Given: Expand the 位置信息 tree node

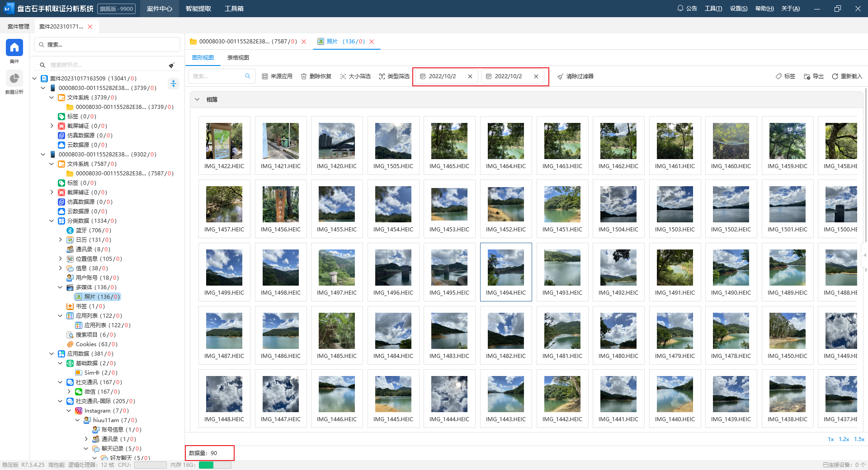Looking at the screenshot, I should tap(61, 259).
